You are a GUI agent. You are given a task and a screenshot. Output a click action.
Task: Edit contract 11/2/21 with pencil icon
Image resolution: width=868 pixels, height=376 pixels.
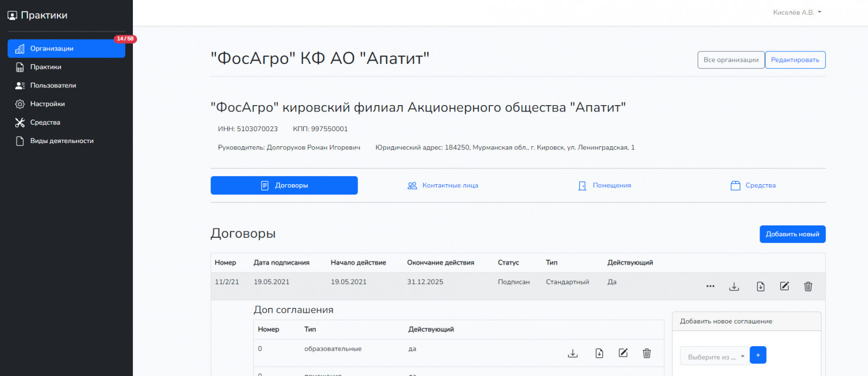point(784,286)
